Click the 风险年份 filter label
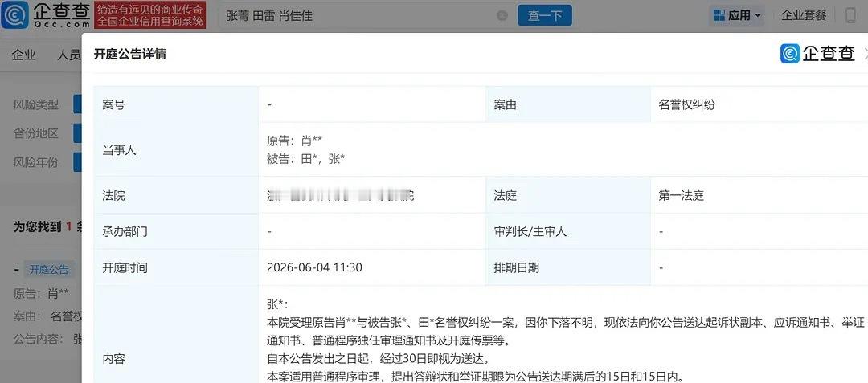This screenshot has width=868, height=383. 36,162
